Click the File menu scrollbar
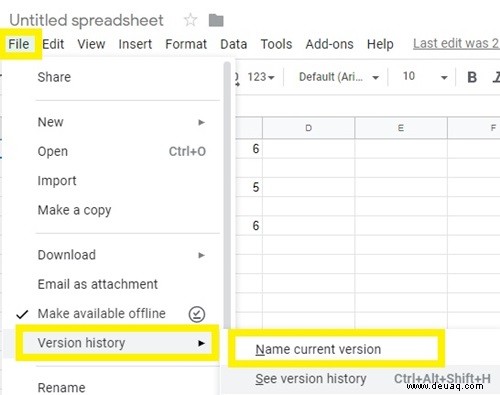The image size is (500, 395). (x=227, y=195)
